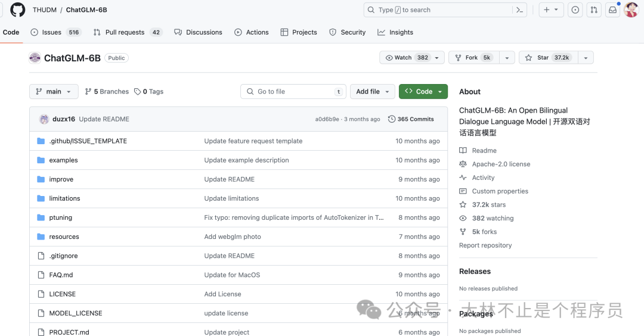Click duzx16 commit author avatar
The image size is (644, 336).
(x=44, y=119)
